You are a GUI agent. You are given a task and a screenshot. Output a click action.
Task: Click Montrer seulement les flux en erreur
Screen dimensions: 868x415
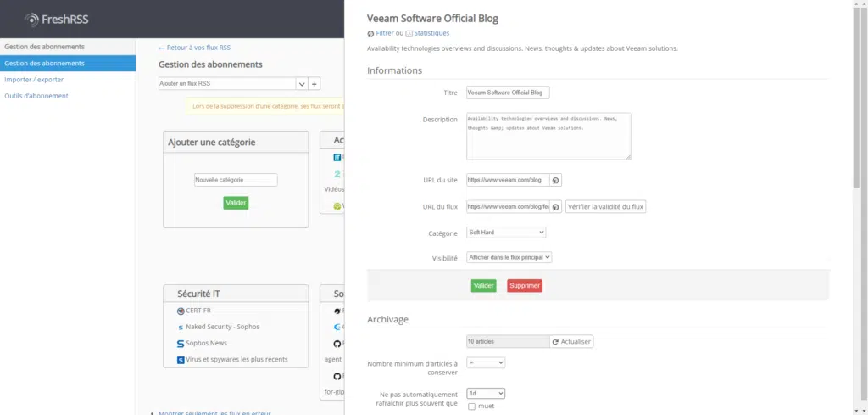214,412
